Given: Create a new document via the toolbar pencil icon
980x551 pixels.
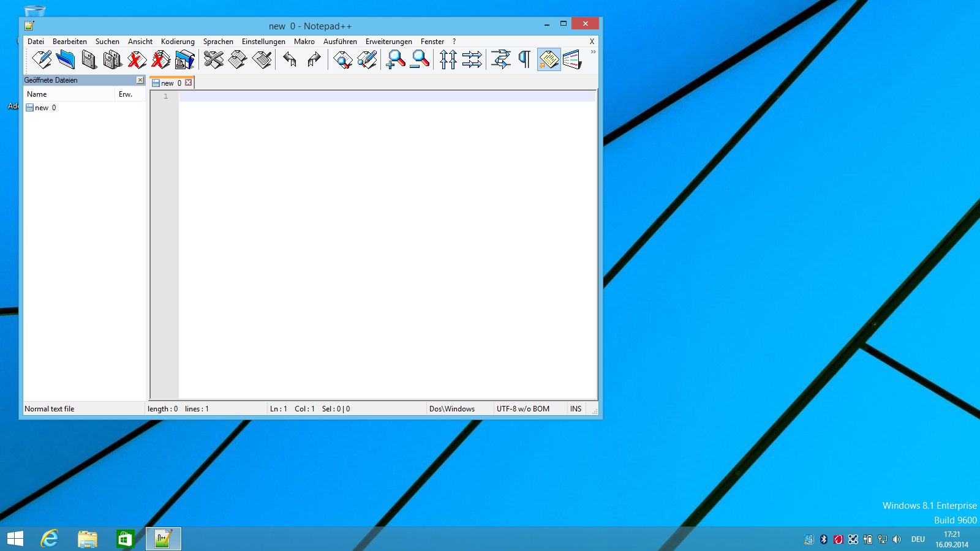Looking at the screenshot, I should [42, 59].
